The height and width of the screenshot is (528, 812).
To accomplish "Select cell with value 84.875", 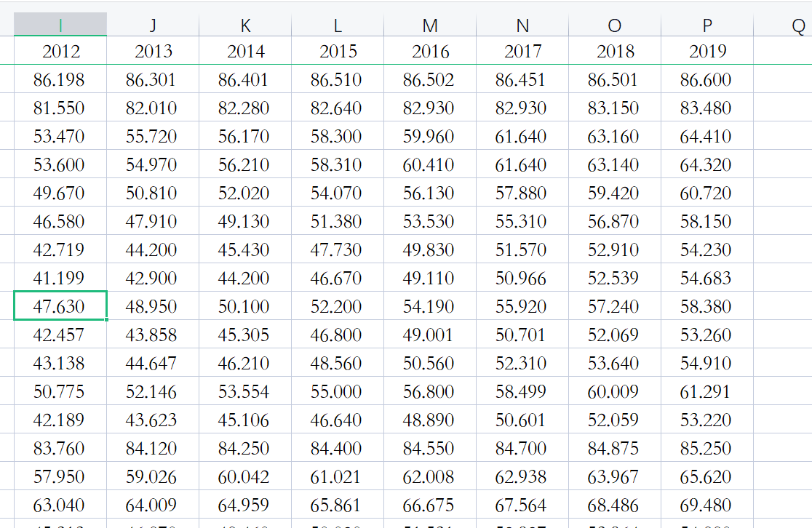I will tap(615, 448).
